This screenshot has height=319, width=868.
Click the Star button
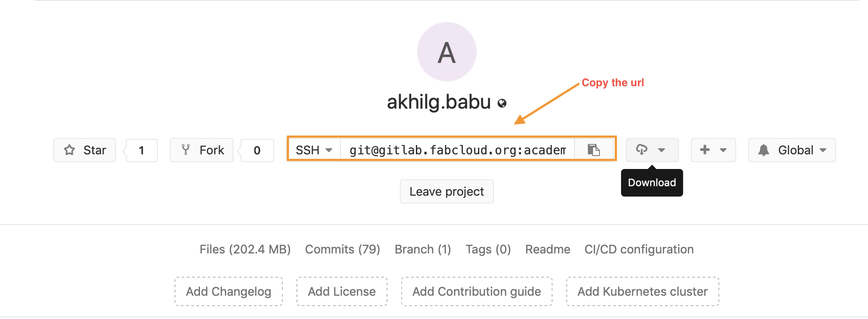coord(85,150)
